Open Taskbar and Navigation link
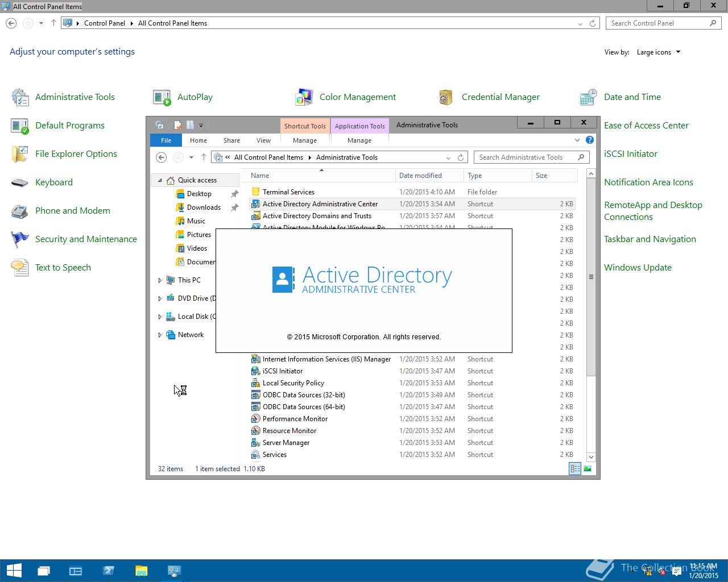 pos(650,239)
